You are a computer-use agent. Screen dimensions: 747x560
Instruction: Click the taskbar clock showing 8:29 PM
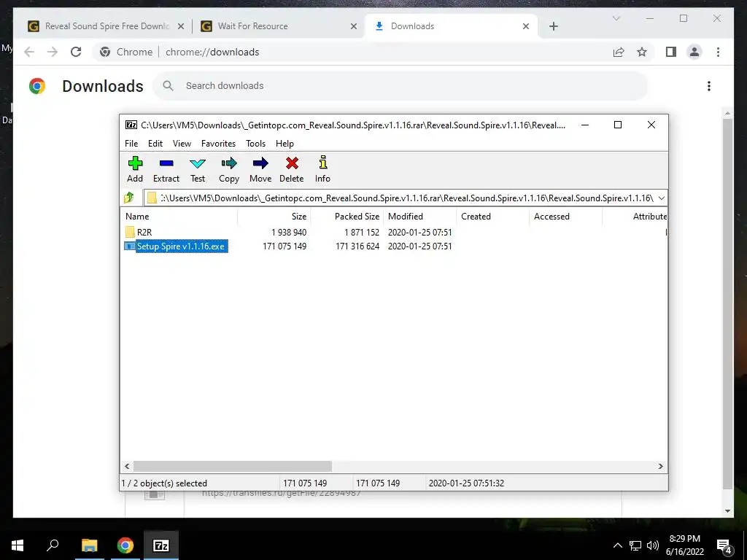[x=684, y=545]
